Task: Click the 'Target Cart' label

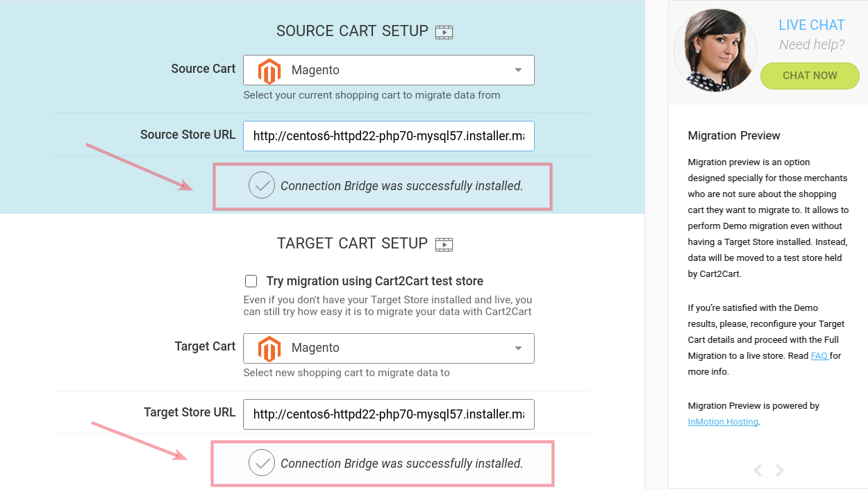Action: [x=205, y=346]
